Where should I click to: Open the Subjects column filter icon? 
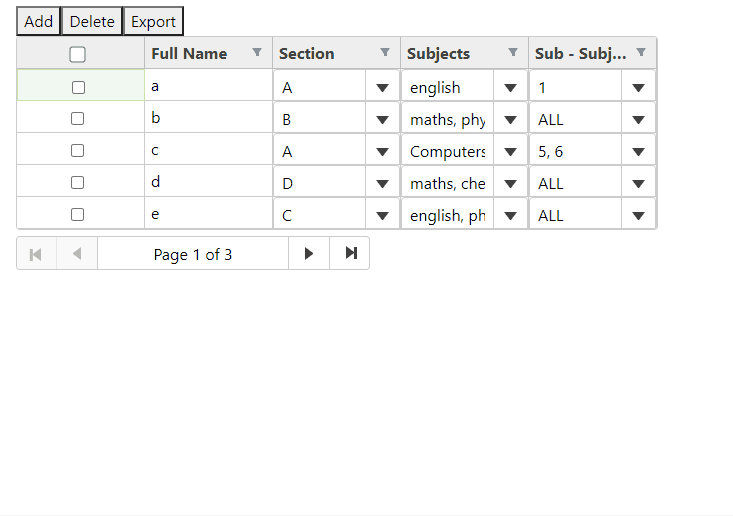(x=513, y=52)
